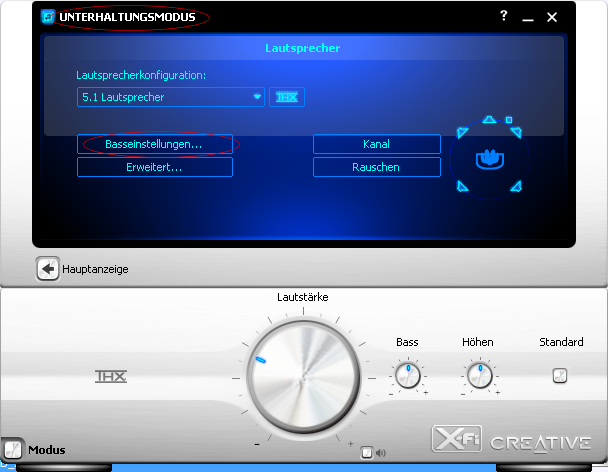The image size is (608, 472).
Task: Click the Rauschen test button
Action: click(377, 167)
